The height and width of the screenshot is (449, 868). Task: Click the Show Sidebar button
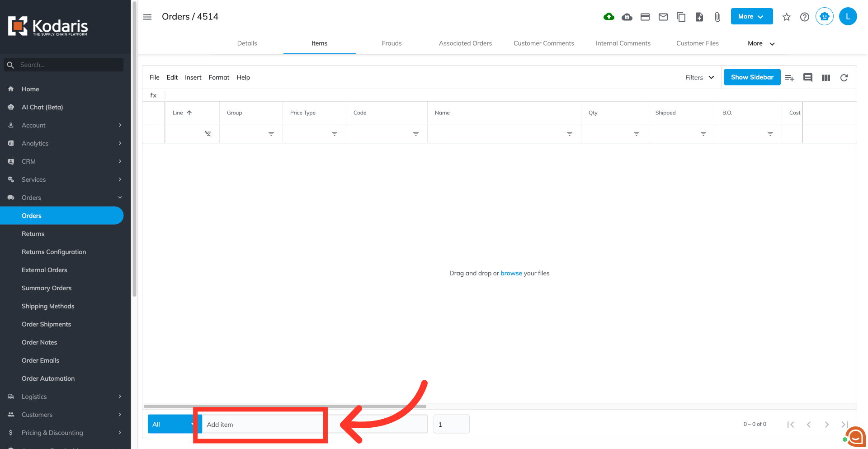[x=752, y=77]
